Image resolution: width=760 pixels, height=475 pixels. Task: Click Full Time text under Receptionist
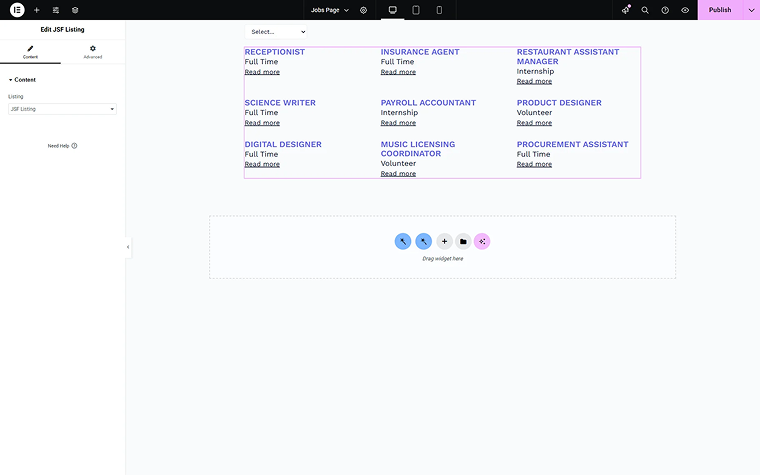click(x=261, y=62)
